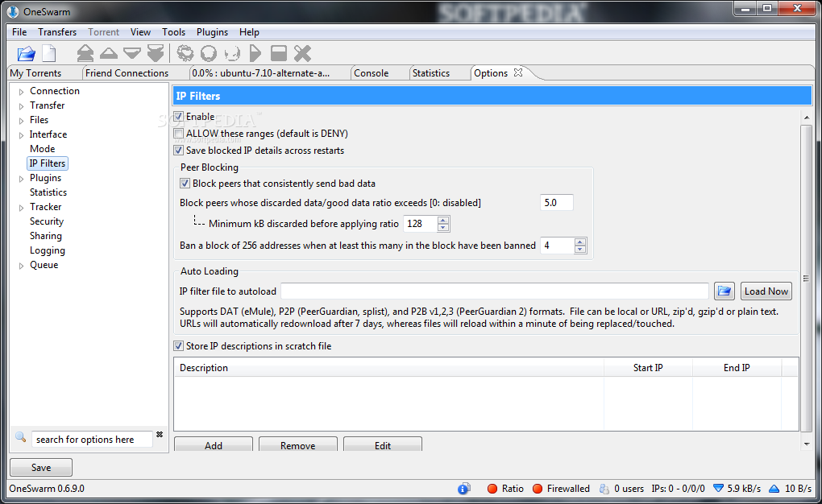822x504 pixels.
Task: Click the Add button
Action: (x=214, y=444)
